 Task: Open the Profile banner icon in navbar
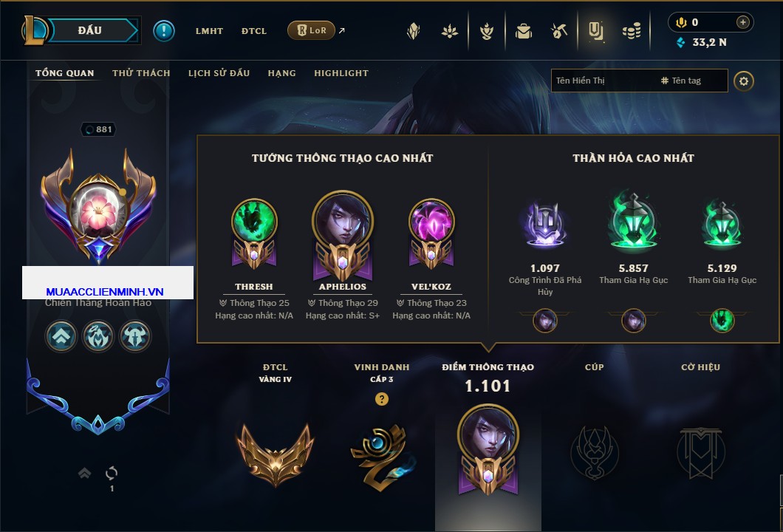coord(595,31)
